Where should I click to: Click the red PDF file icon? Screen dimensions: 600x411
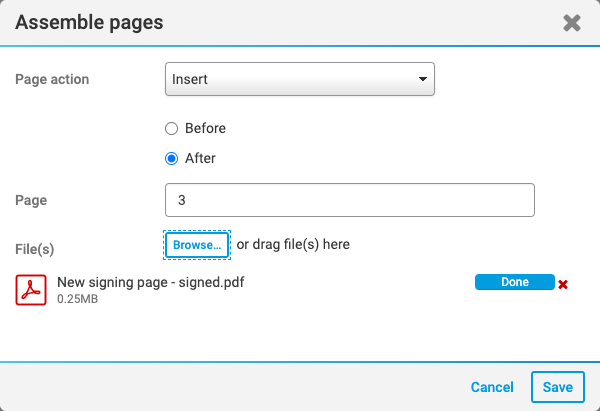click(31, 289)
